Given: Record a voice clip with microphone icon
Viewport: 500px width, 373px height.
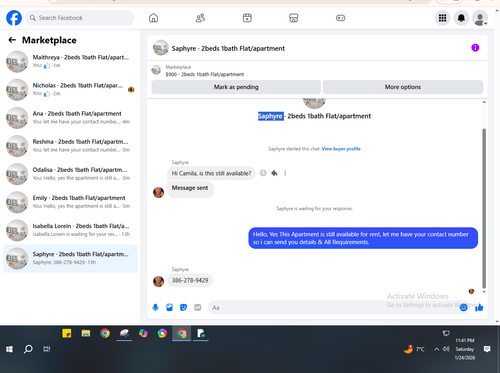Looking at the screenshot, I should pyautogui.click(x=155, y=307).
